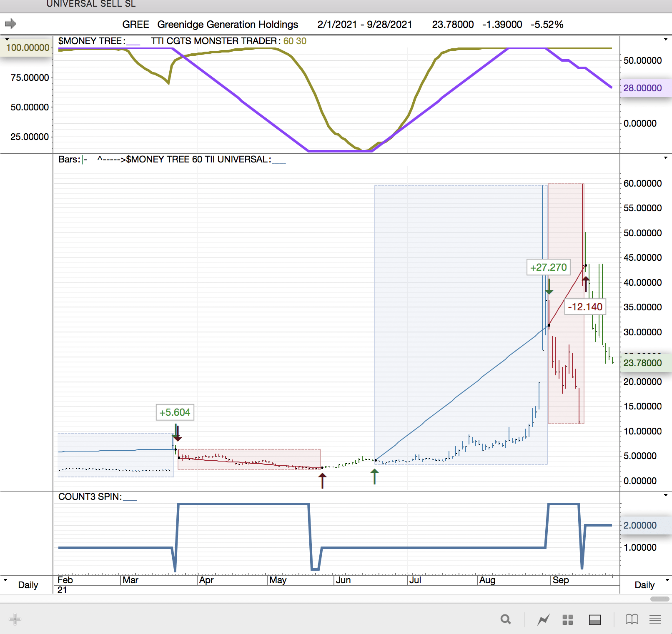Click the +27.270 trade profit label
Image resolution: width=672 pixels, height=634 pixels.
pyautogui.click(x=548, y=267)
